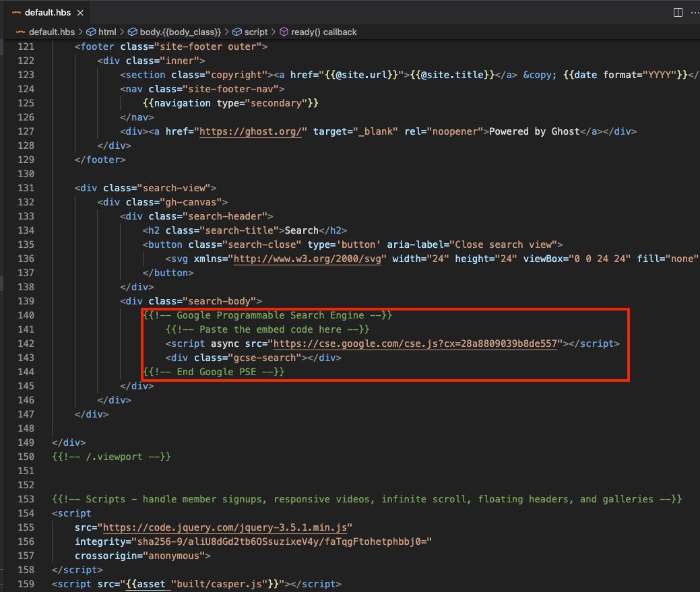Open the ready() callback breadcrumb segment

coord(324,32)
